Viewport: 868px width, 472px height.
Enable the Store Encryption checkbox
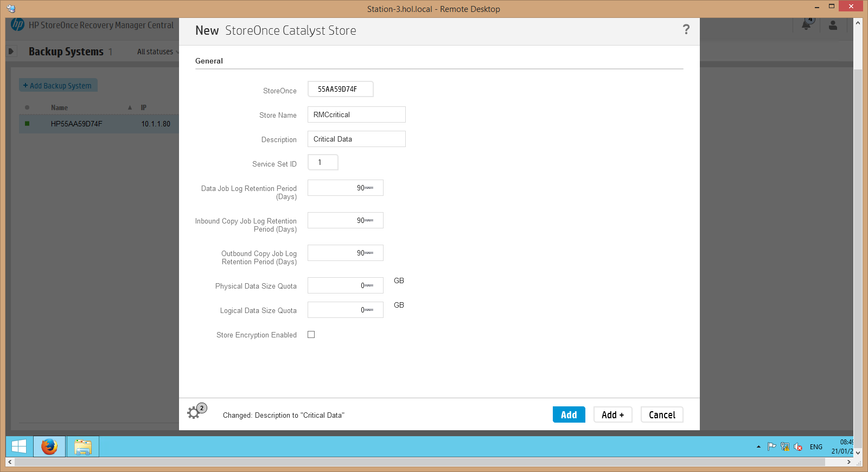(311, 335)
